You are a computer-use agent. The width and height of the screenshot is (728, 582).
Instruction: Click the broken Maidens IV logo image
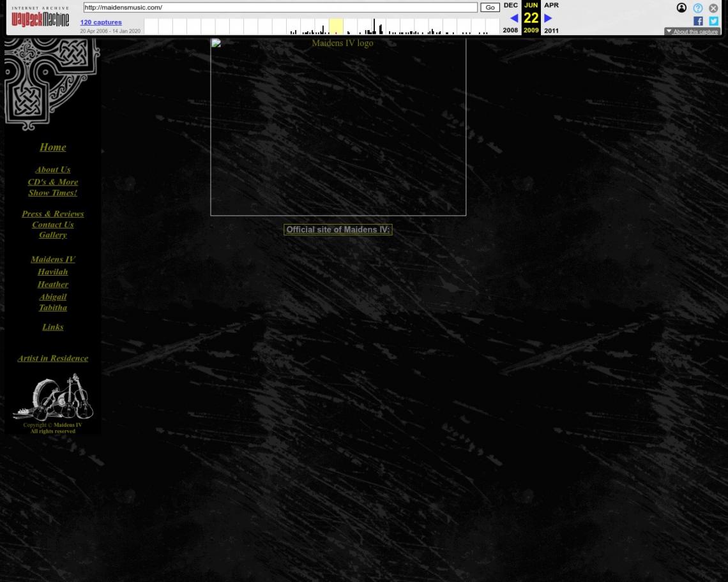click(338, 127)
